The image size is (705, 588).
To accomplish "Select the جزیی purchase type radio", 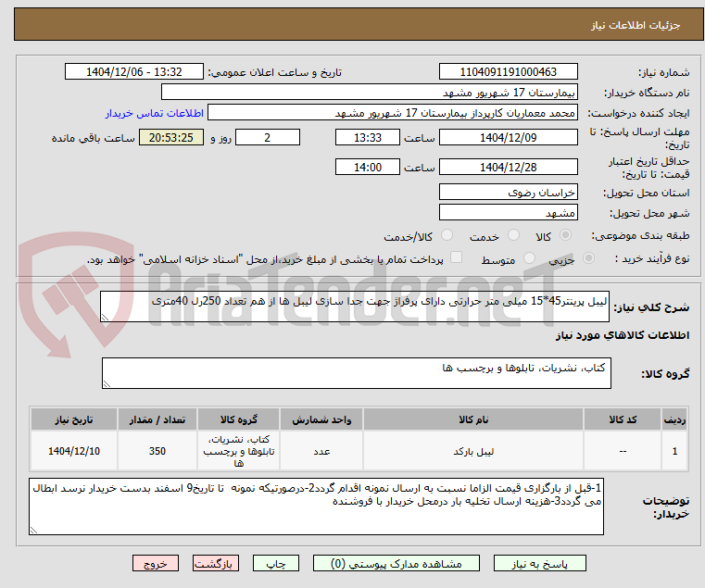I will coord(588,258).
